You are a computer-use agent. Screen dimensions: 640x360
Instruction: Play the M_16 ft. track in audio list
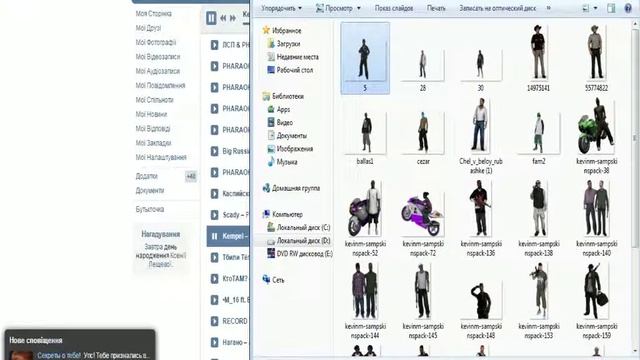click(215, 300)
